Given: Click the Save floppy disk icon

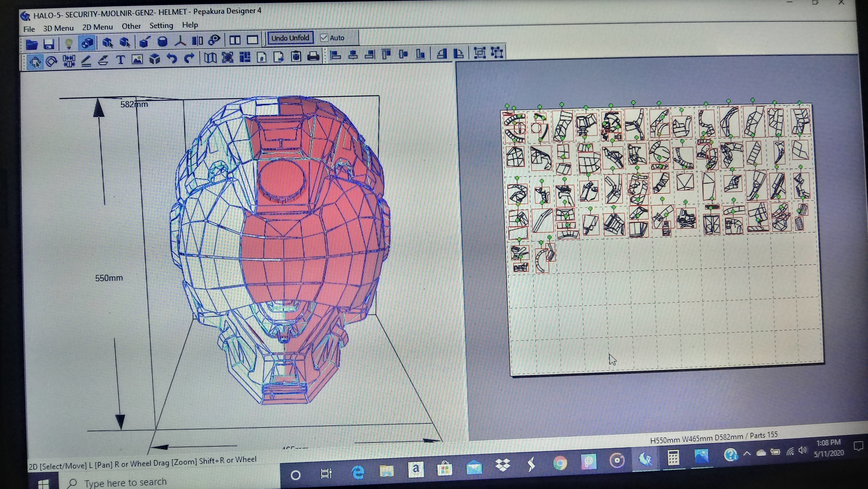Looking at the screenshot, I should 49,44.
